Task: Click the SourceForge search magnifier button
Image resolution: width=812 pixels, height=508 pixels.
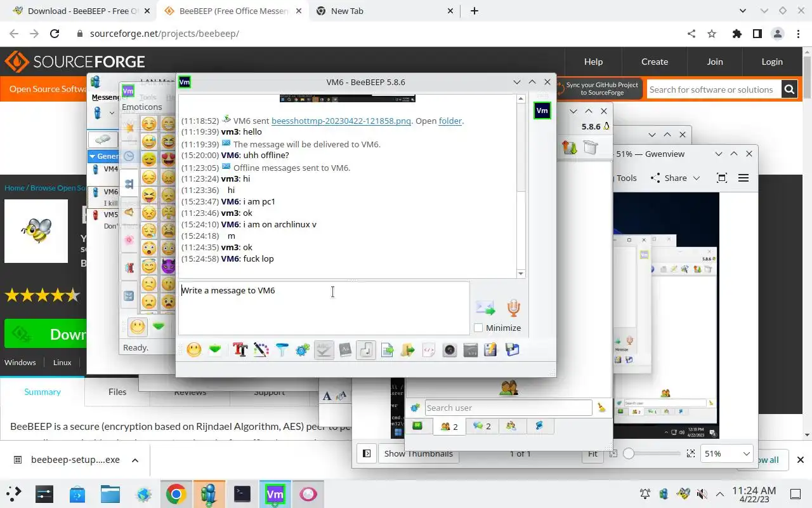Action: coord(789,90)
